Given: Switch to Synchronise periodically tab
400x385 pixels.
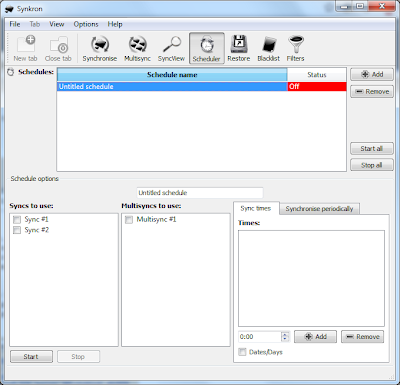Looking at the screenshot, I should point(319,209).
